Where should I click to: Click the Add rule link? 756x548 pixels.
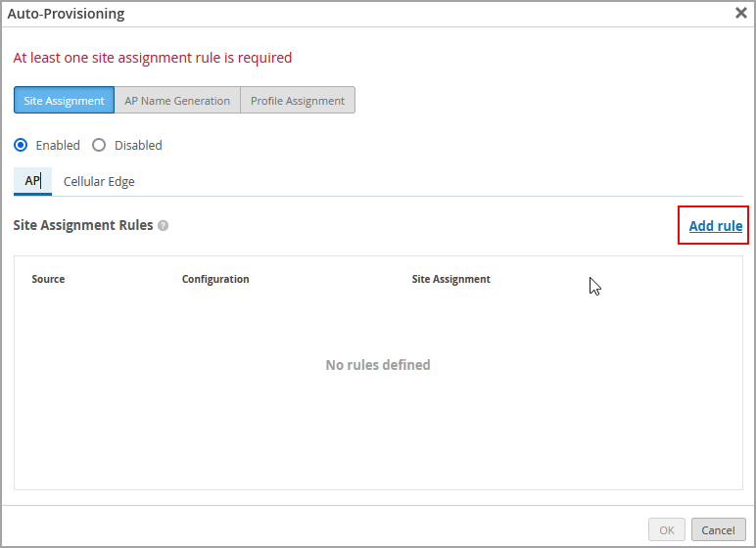pos(715,226)
